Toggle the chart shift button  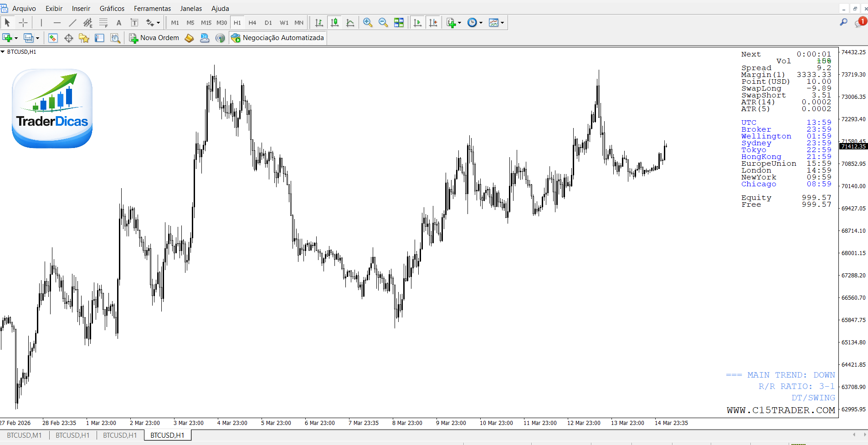[433, 23]
